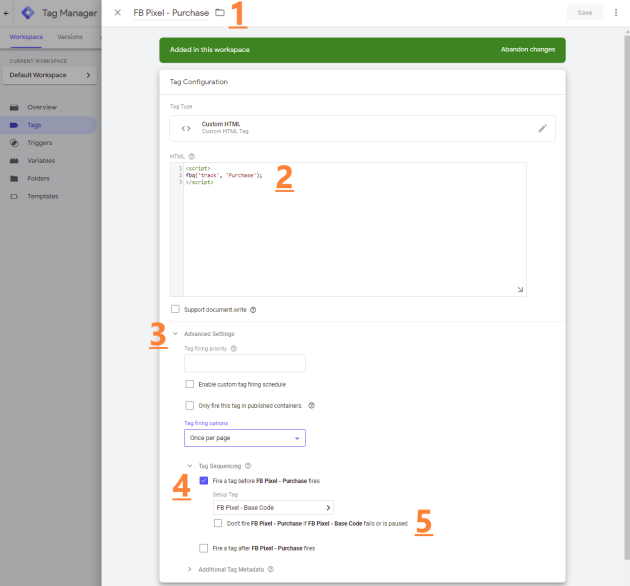Click the Tag Manager logo icon

pyautogui.click(x=28, y=13)
